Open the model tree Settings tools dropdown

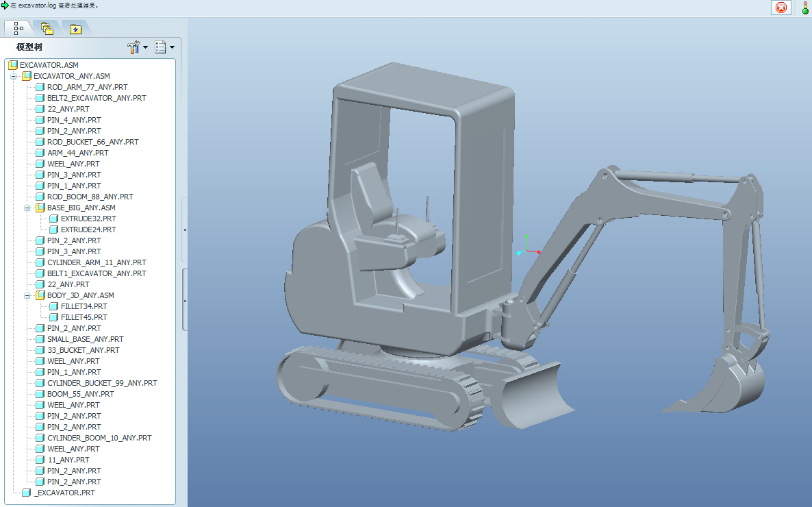point(138,47)
